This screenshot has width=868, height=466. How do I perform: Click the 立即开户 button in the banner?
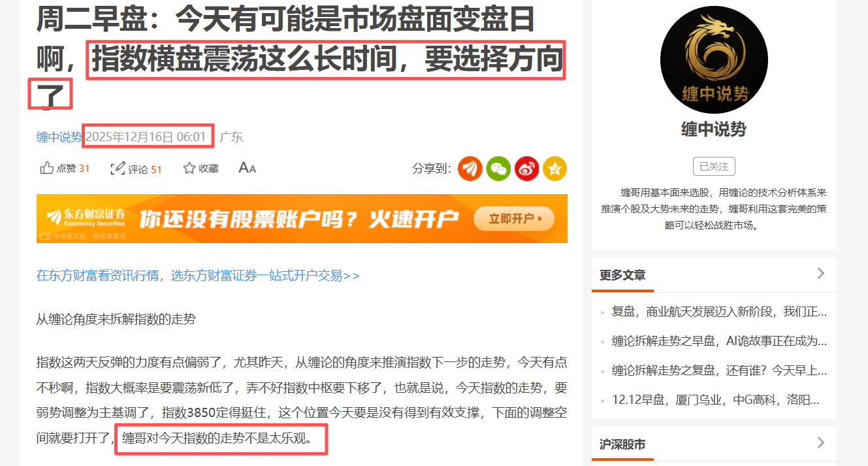click(513, 218)
